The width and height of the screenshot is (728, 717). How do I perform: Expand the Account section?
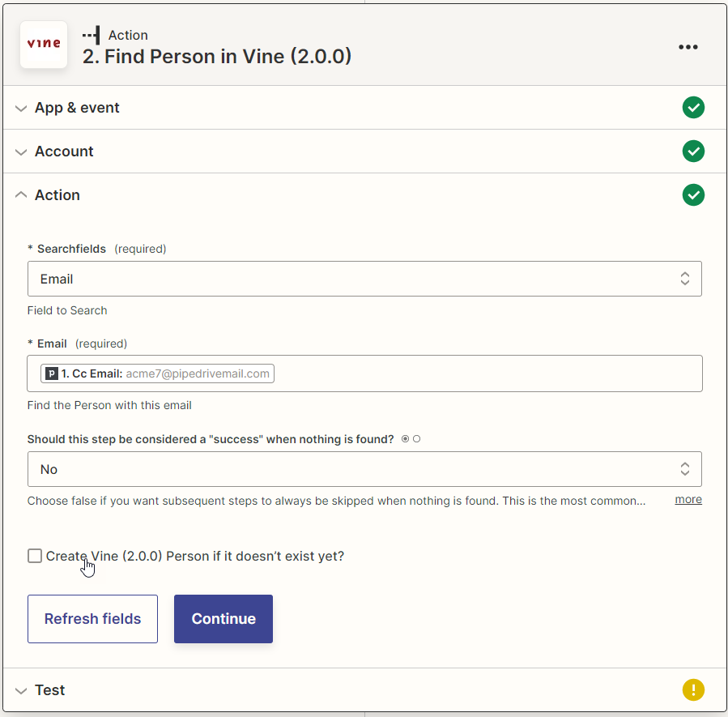(21, 152)
